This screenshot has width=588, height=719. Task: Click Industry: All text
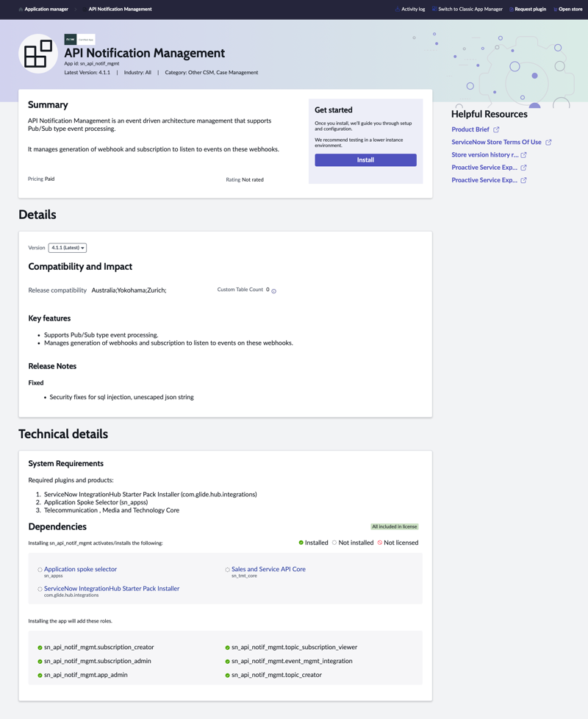[137, 73]
